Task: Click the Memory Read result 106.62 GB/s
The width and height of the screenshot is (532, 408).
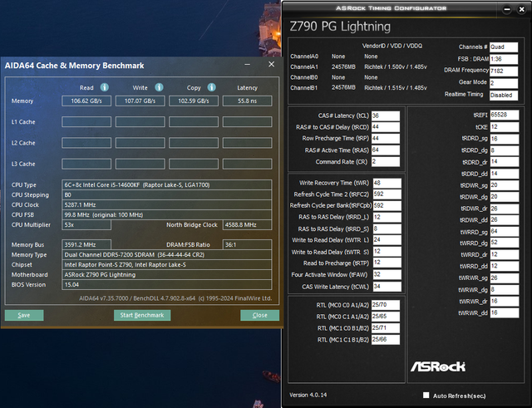Action: pos(86,101)
